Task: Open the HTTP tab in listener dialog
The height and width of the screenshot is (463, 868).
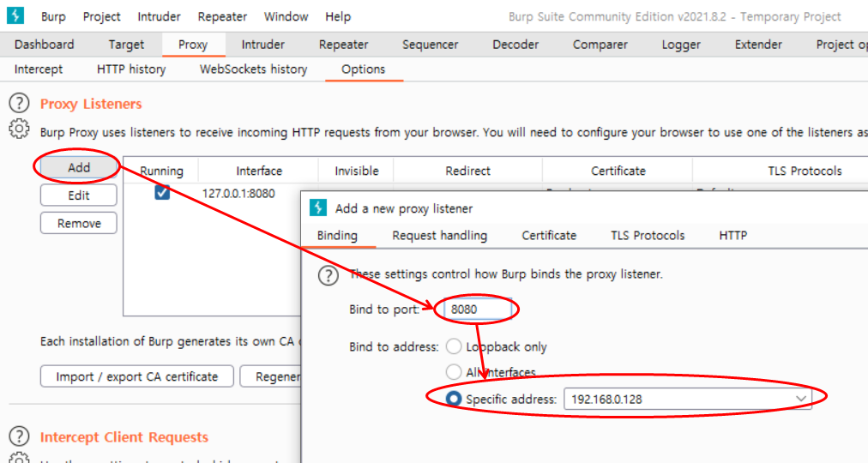Action: pyautogui.click(x=733, y=235)
